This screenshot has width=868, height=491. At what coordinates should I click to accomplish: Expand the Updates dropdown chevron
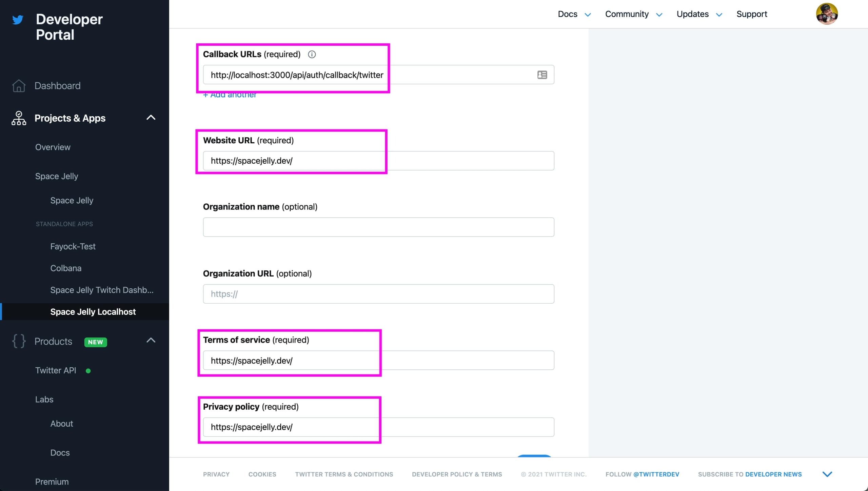click(x=719, y=15)
